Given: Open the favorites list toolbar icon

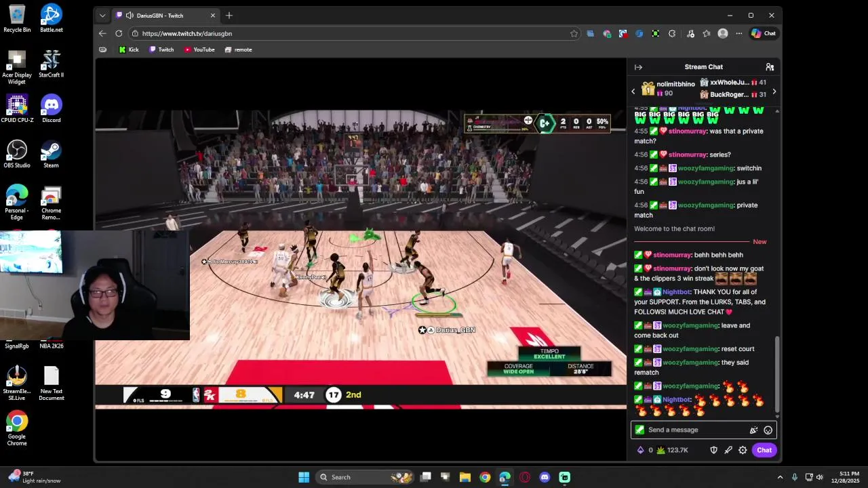Looking at the screenshot, I should tap(707, 33).
